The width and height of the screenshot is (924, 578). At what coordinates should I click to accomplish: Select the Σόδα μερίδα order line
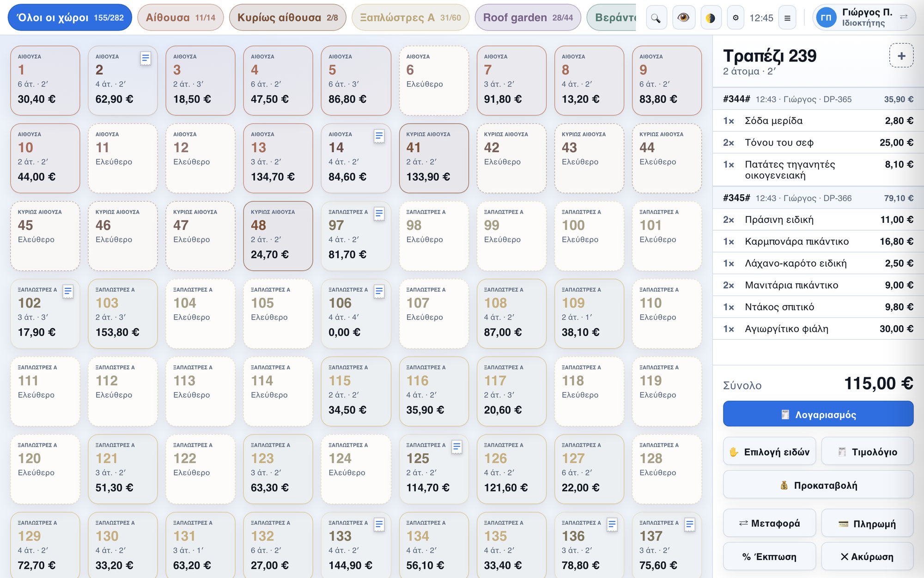point(818,121)
